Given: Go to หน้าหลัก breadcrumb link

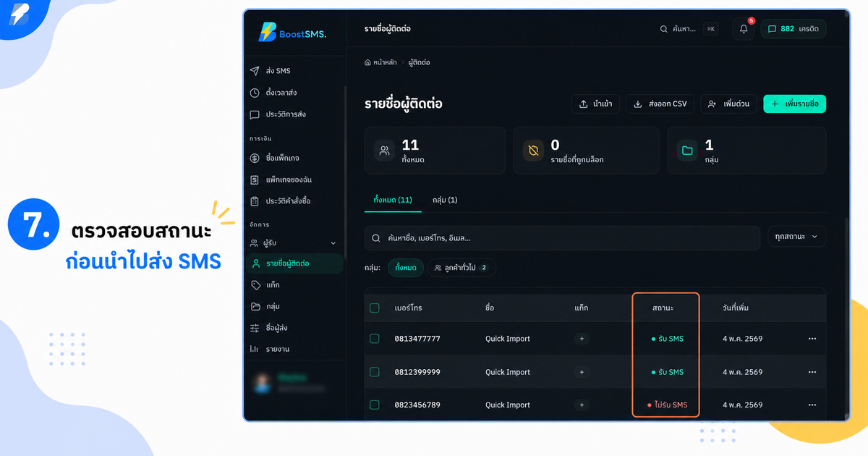Looking at the screenshot, I should (x=380, y=62).
